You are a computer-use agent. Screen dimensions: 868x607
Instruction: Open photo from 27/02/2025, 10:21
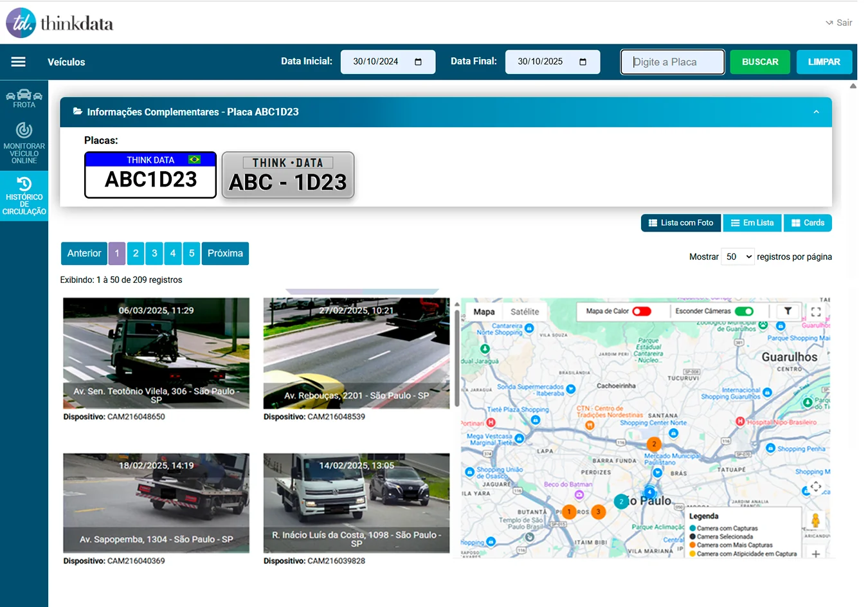pyautogui.click(x=356, y=353)
